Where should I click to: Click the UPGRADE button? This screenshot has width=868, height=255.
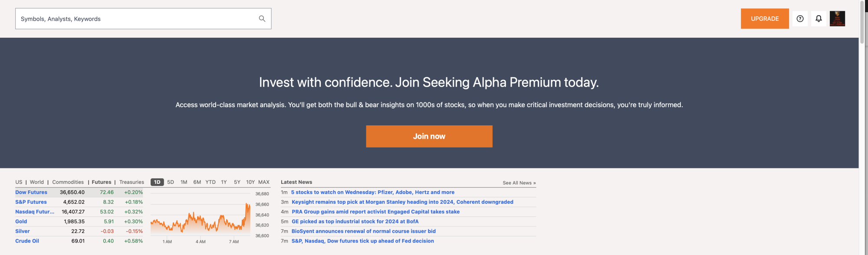coord(765,19)
